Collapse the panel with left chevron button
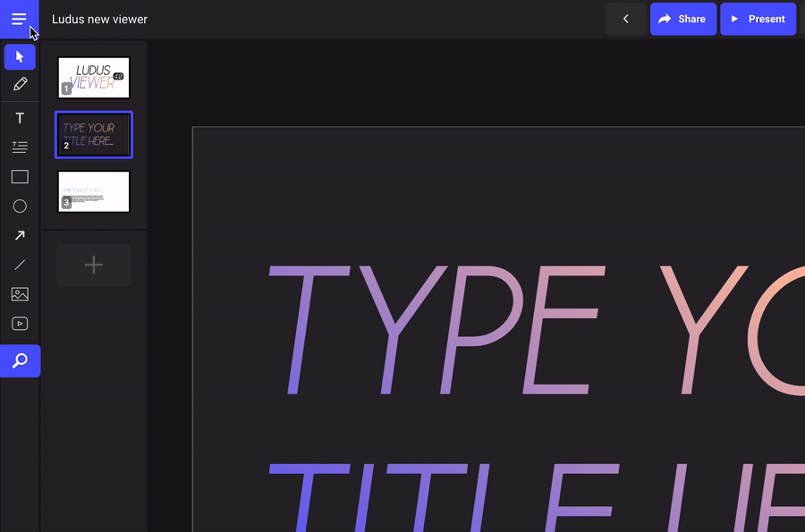805x532 pixels. (x=625, y=19)
